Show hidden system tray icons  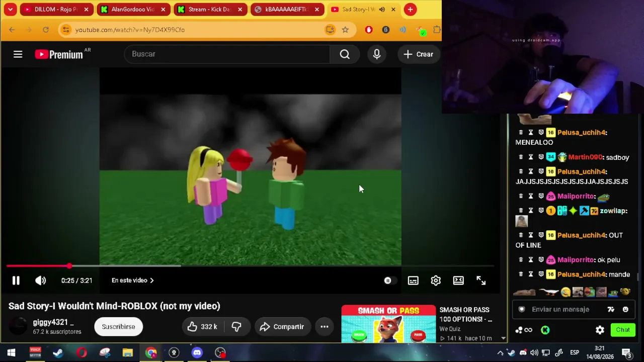click(500, 352)
